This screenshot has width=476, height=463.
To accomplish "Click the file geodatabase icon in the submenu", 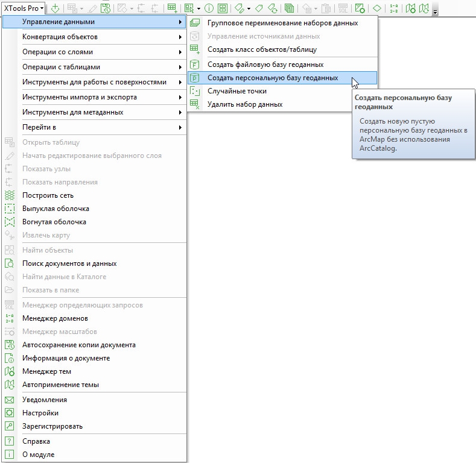I will point(195,65).
